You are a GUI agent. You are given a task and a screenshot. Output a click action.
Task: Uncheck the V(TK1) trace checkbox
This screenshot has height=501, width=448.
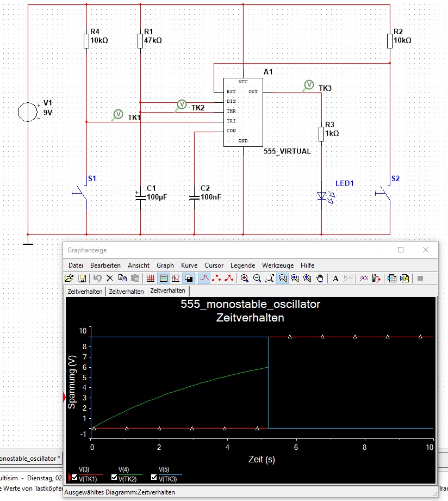pyautogui.click(x=74, y=477)
